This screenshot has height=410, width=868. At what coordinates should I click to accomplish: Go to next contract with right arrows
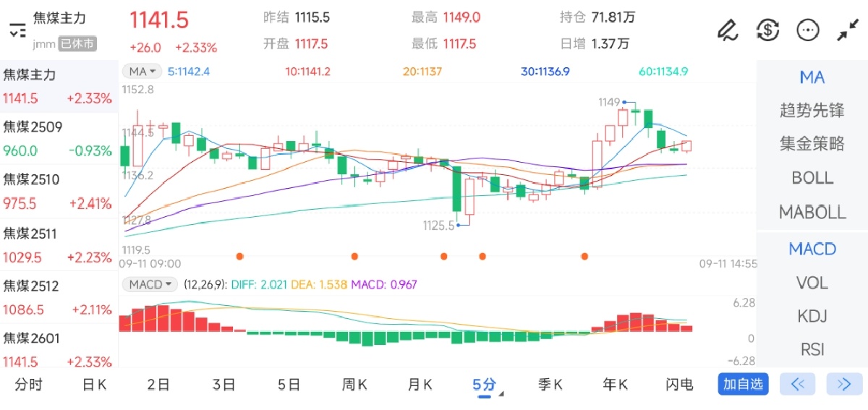point(844,384)
